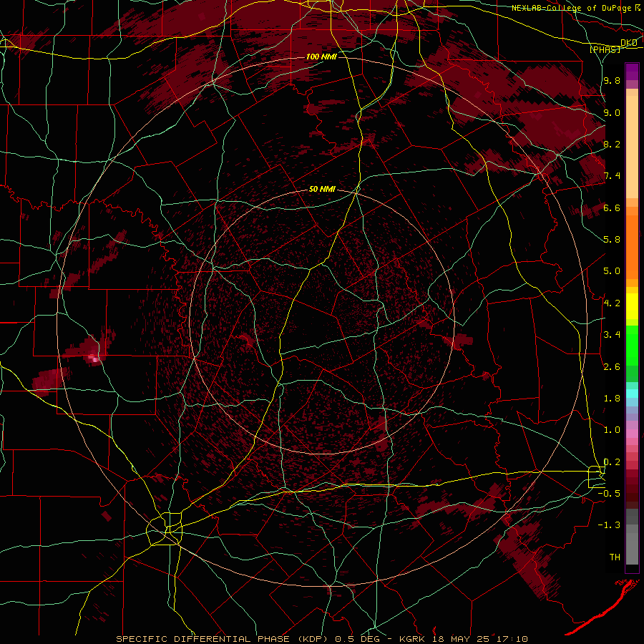Click the 1.8 scale value
644x644 pixels.
pos(612,399)
